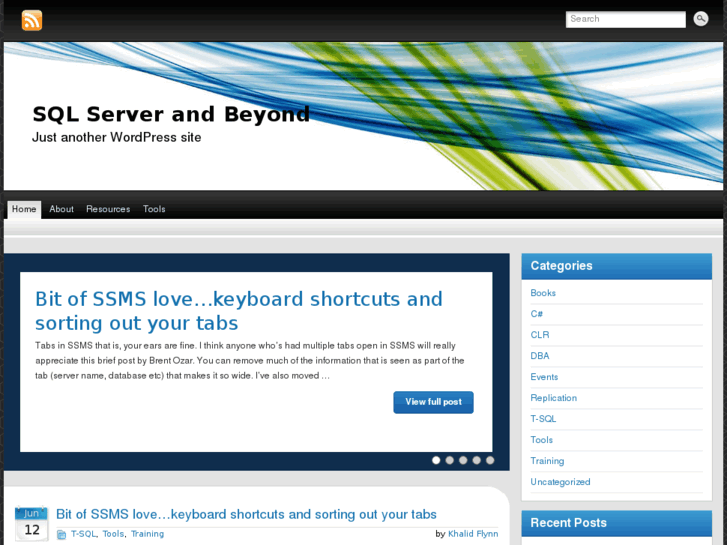
Task: Open the DBA category
Action: [540, 356]
